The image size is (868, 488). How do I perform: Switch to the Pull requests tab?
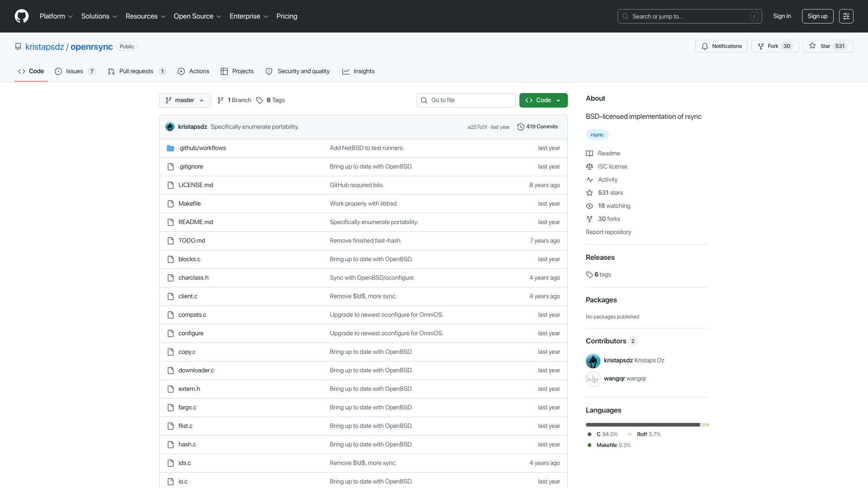pyautogui.click(x=137, y=71)
